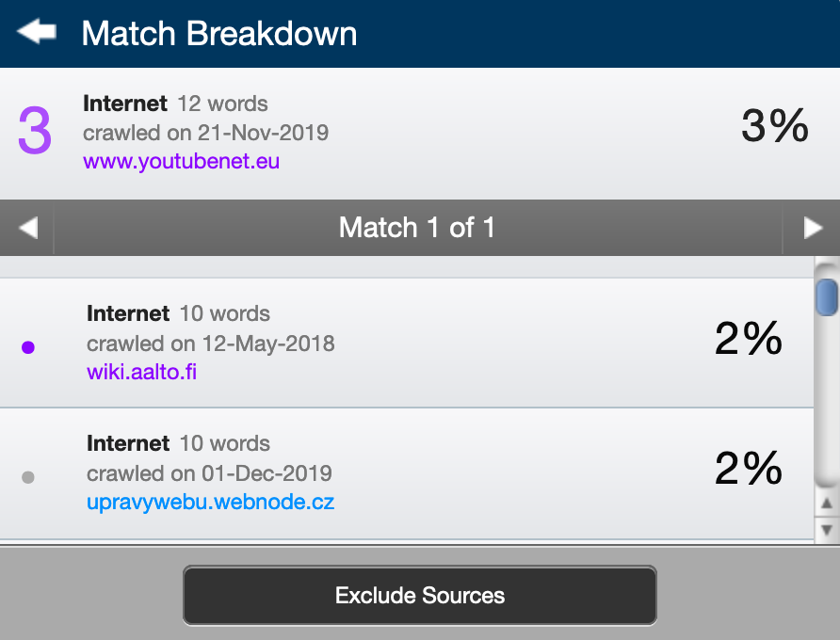Click the scrollbar up arrow

pyautogui.click(x=825, y=504)
